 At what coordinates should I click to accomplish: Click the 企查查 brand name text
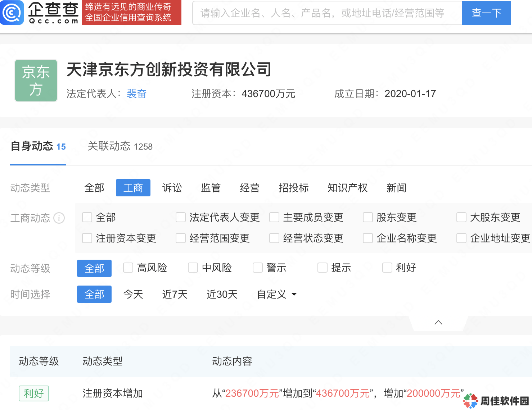tap(53, 9)
